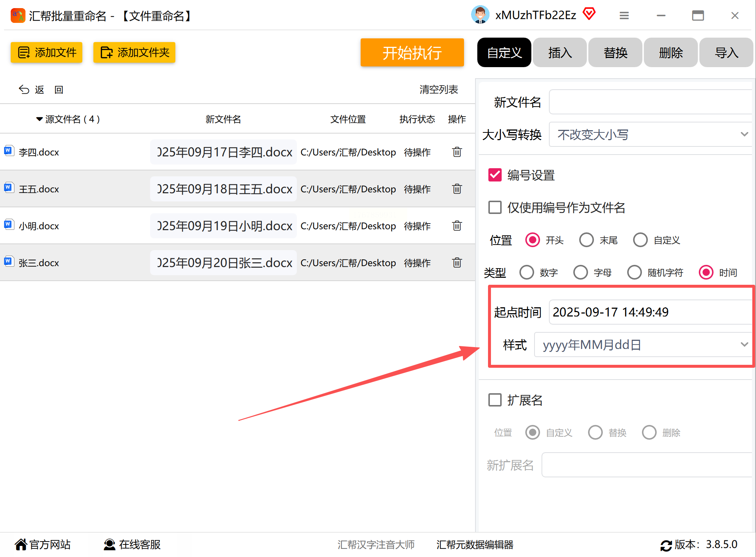Screen dimensions: 756x557
Task: Click the 开始执行 button
Action: point(412,53)
